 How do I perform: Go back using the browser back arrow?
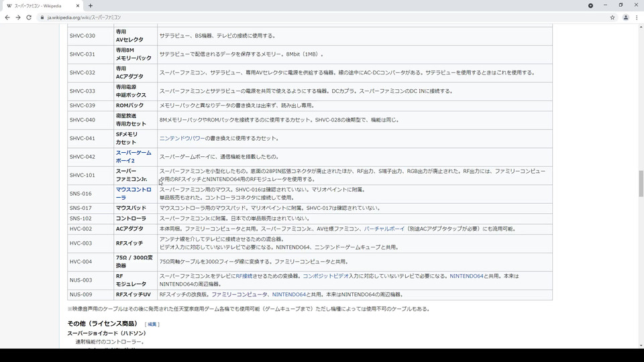pos(7,17)
